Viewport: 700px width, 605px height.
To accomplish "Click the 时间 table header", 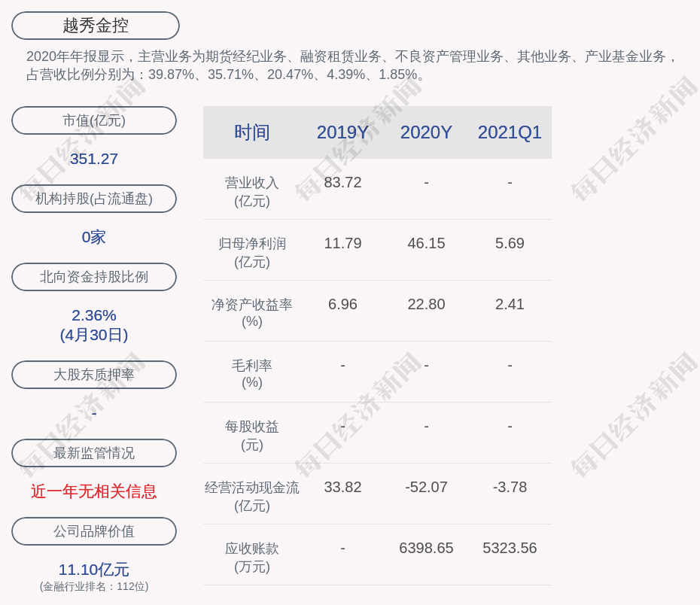I will click(x=251, y=132).
